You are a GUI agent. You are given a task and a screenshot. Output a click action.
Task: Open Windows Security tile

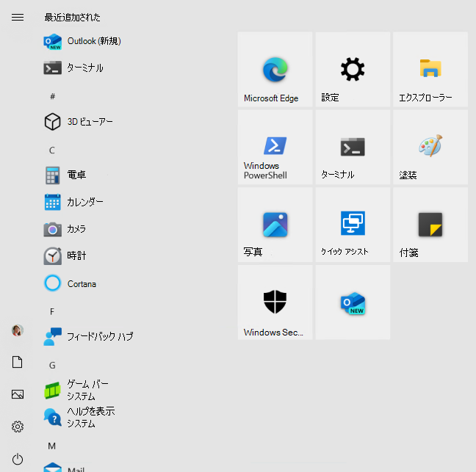point(275,302)
